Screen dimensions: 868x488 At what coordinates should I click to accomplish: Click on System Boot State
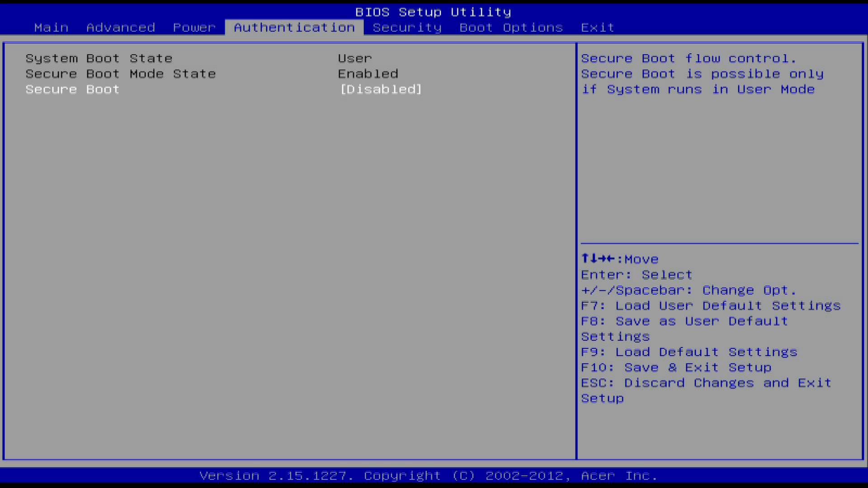(x=99, y=58)
